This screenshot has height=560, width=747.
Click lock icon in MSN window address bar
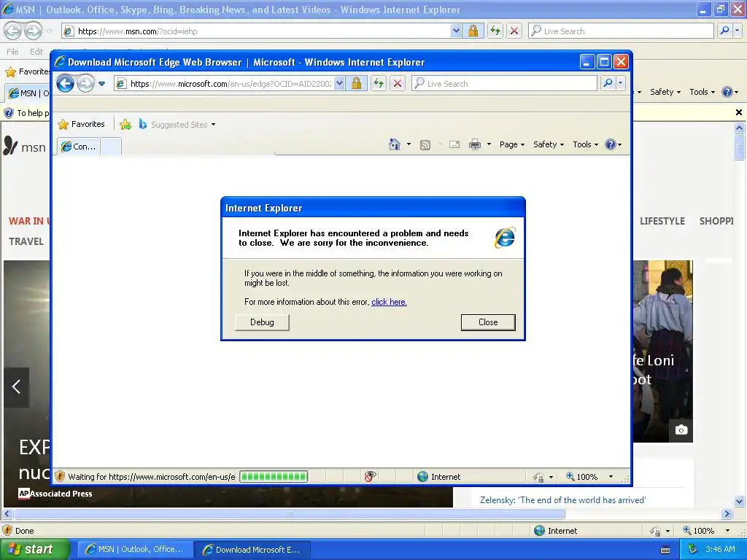click(x=473, y=31)
